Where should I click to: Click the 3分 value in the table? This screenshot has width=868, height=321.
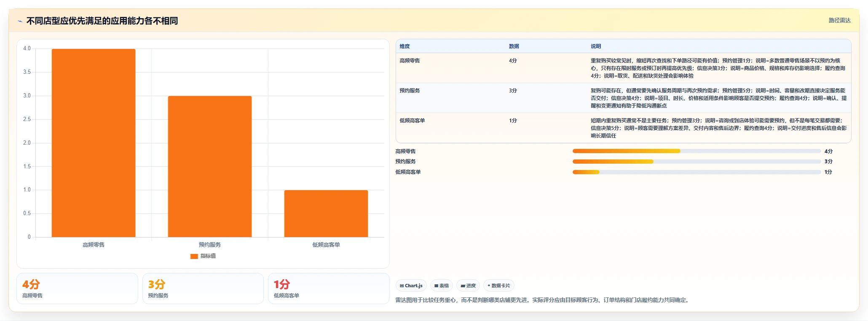click(x=513, y=91)
